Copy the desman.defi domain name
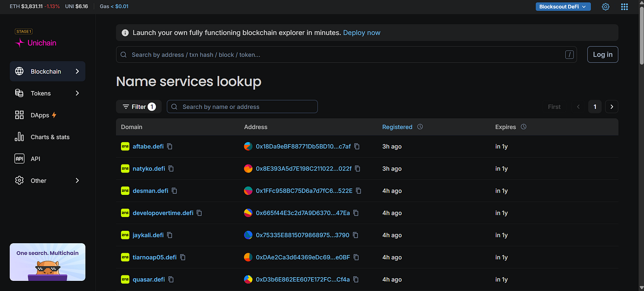This screenshot has width=644, height=291. point(174,191)
